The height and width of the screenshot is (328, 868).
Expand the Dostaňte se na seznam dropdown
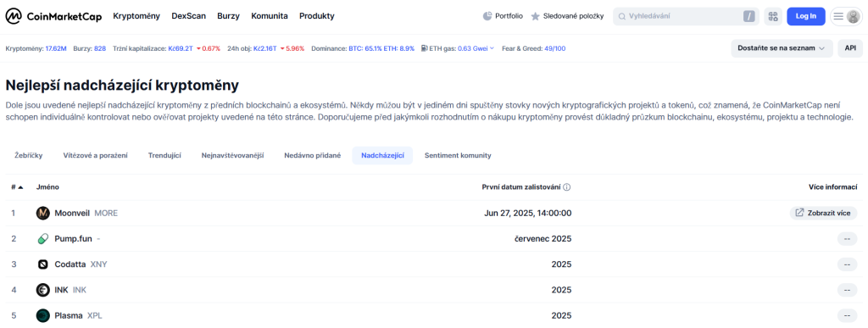(x=782, y=48)
